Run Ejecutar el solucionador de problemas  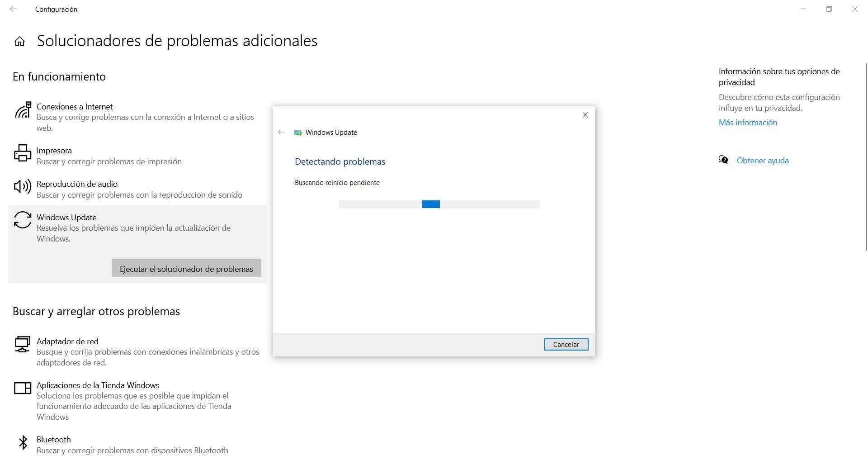(186, 269)
